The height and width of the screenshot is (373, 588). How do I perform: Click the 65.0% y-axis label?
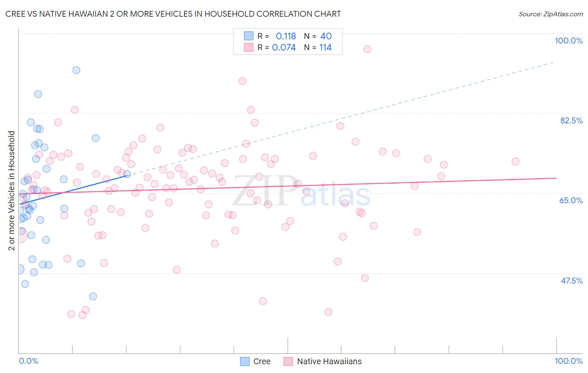(x=571, y=200)
